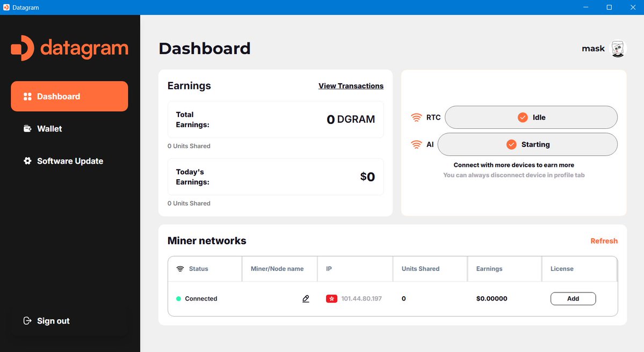Click '0 Units Shared' below Total Earnings
The image size is (644, 352).
(x=189, y=146)
